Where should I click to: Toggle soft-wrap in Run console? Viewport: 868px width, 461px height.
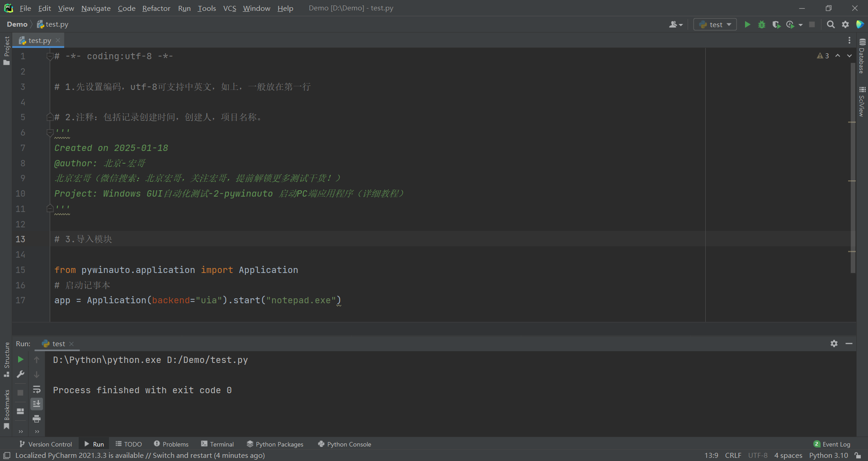pos(37,389)
